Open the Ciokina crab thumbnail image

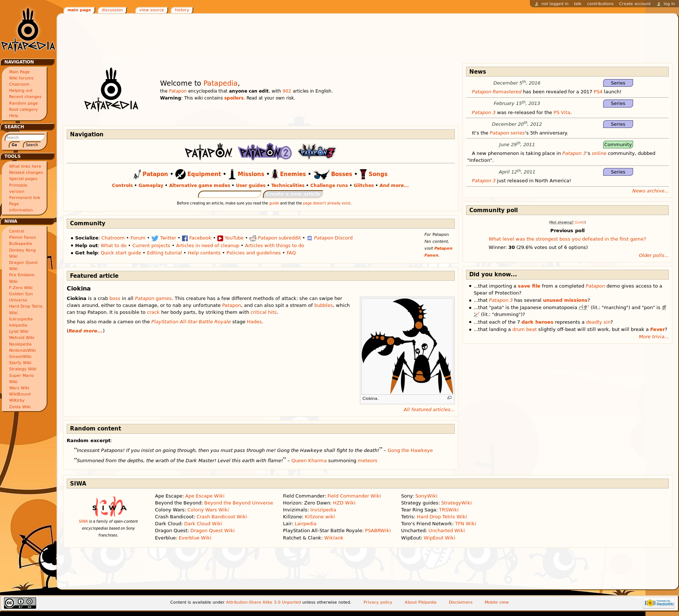407,346
